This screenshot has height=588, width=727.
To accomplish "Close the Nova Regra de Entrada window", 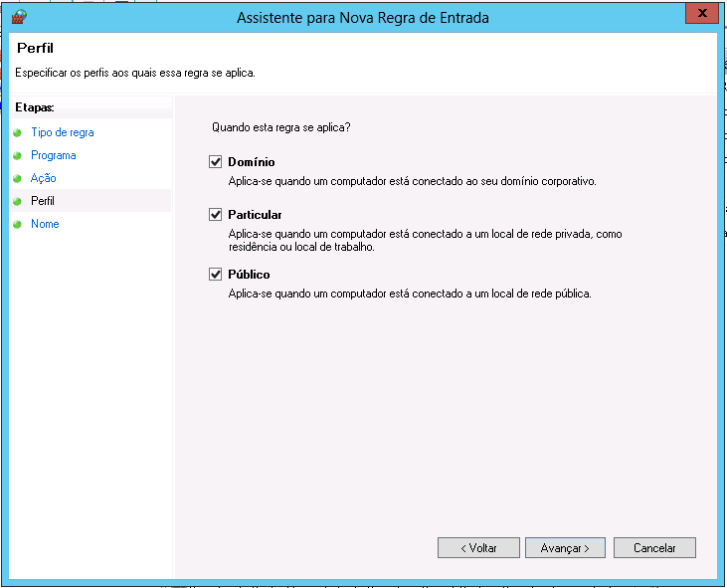I will coord(701,14).
